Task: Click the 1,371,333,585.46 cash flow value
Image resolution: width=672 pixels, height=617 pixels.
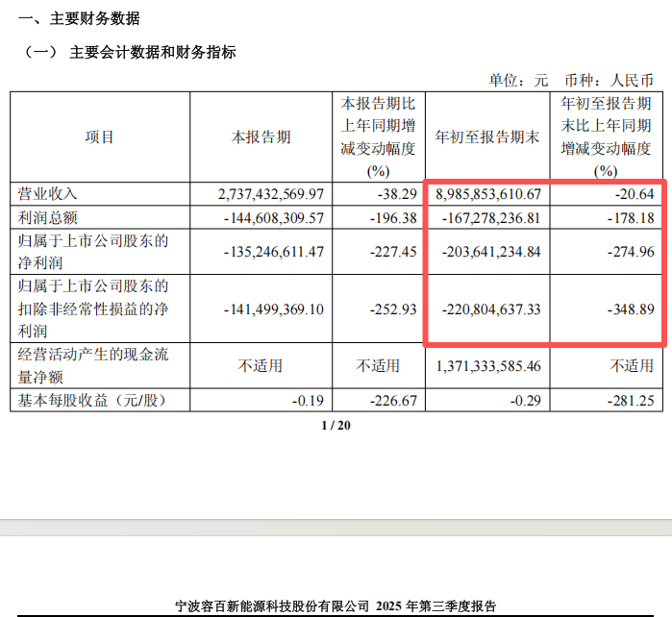Action: (488, 366)
